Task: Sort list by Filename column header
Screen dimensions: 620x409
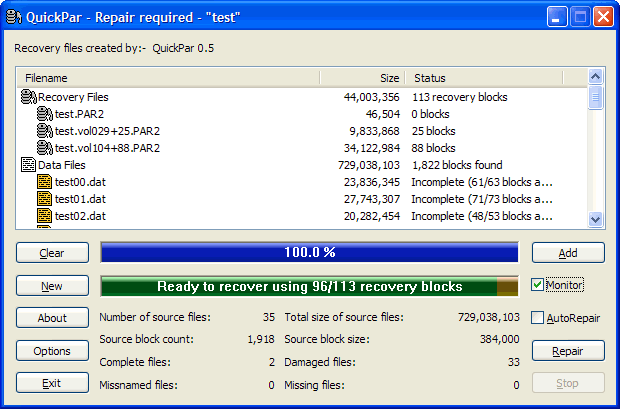Action: (x=168, y=78)
